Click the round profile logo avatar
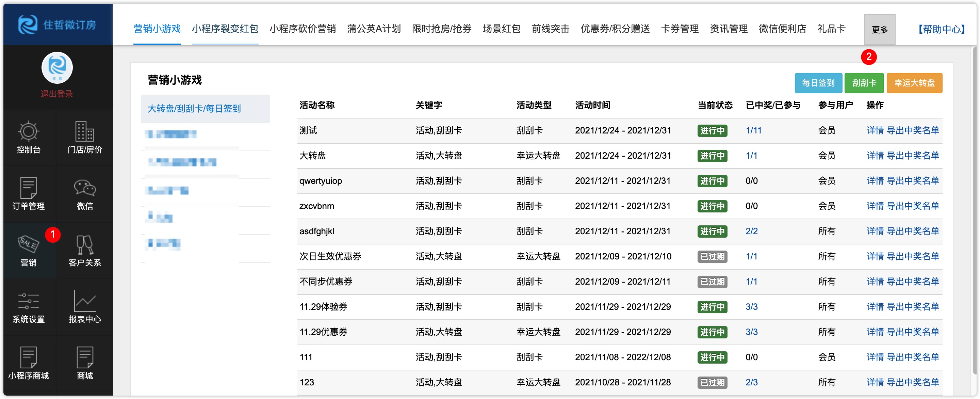The width and height of the screenshot is (980, 399). (x=57, y=67)
